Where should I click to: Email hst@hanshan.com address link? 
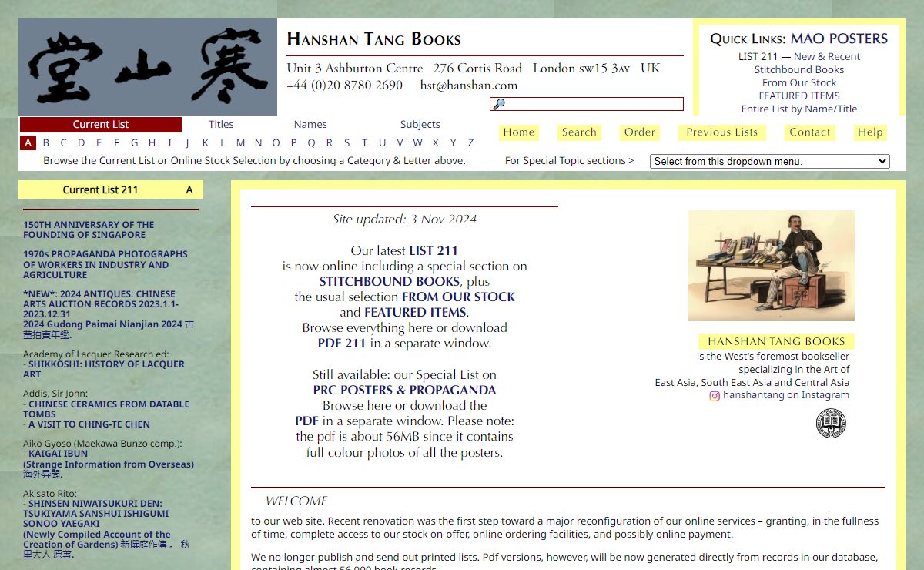pos(469,85)
